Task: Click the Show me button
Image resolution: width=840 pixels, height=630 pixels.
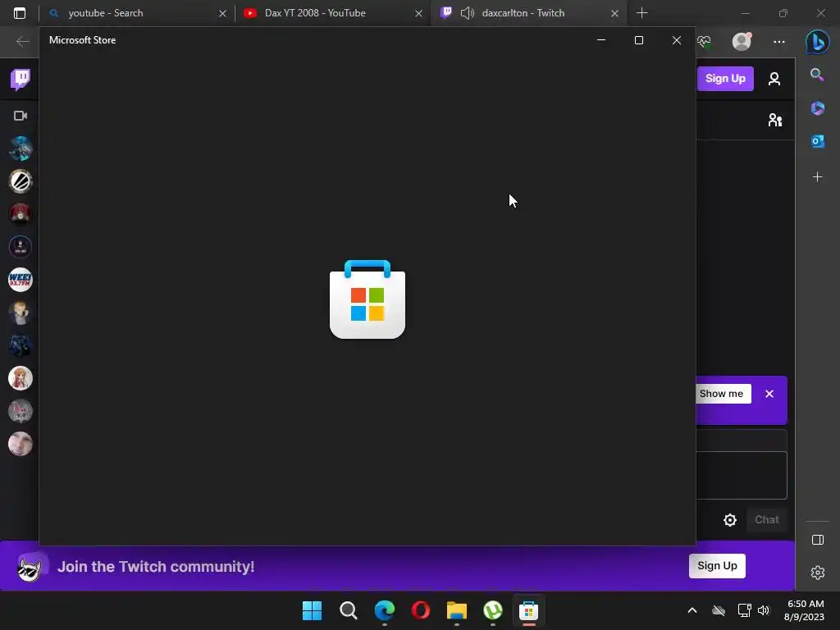Action: point(723,394)
